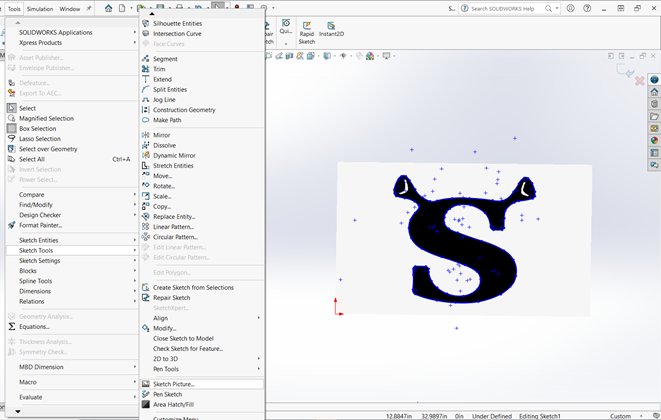
Task: Open the Evaluate submenu
Action: click(72, 397)
